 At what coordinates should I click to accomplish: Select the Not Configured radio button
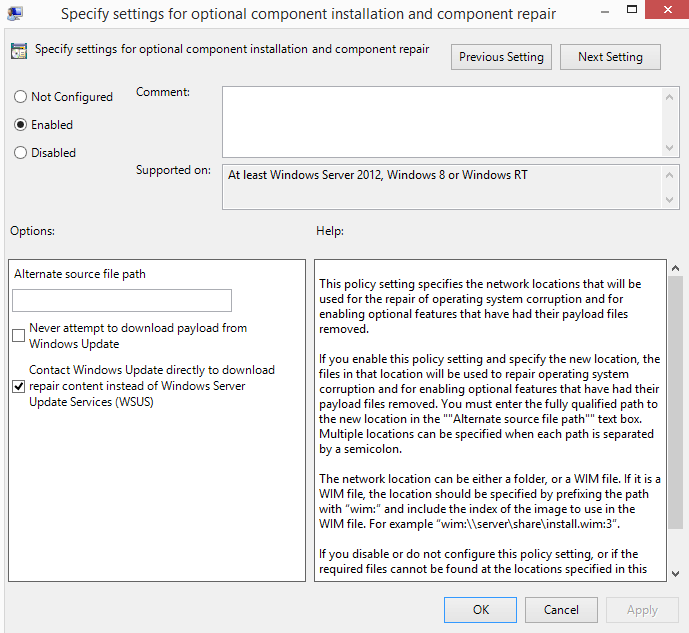20,97
